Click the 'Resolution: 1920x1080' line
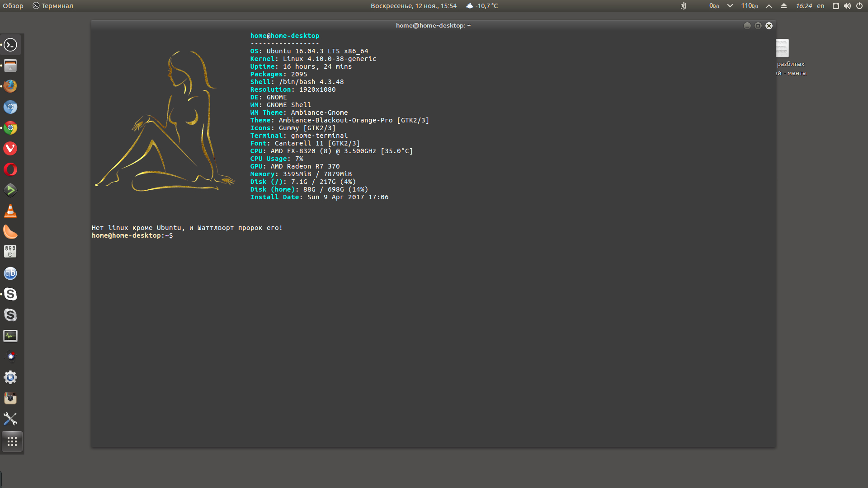This screenshot has height=488, width=868. pyautogui.click(x=293, y=89)
